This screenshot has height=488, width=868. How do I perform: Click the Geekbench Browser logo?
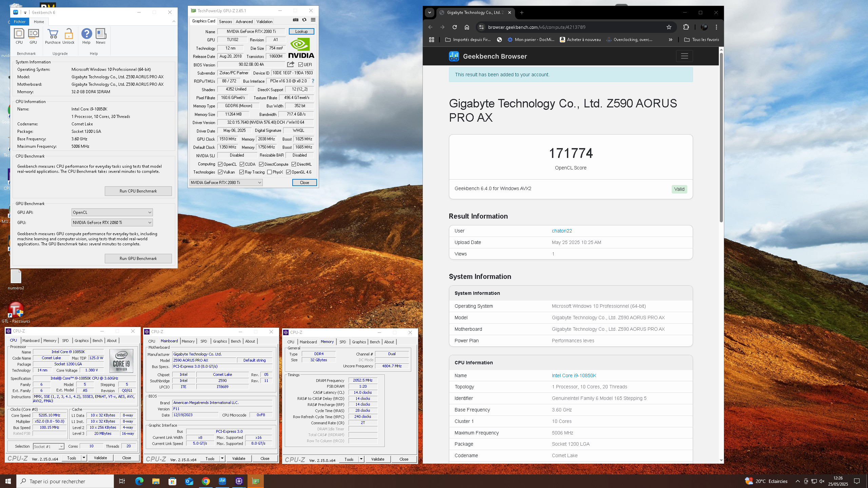[454, 56]
